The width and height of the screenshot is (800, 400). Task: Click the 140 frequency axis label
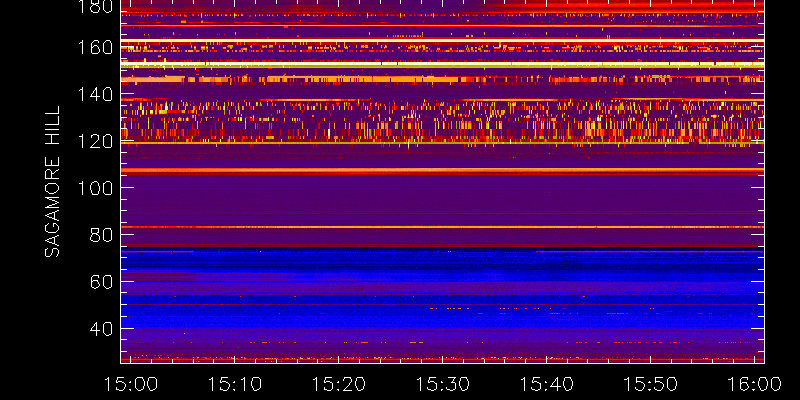point(95,95)
